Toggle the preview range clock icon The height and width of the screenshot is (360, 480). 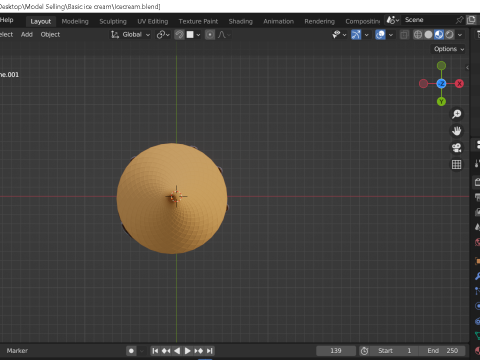pos(364,351)
